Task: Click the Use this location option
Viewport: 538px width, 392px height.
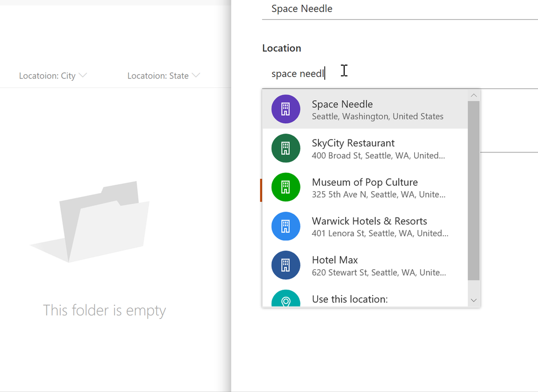Action: click(365, 297)
